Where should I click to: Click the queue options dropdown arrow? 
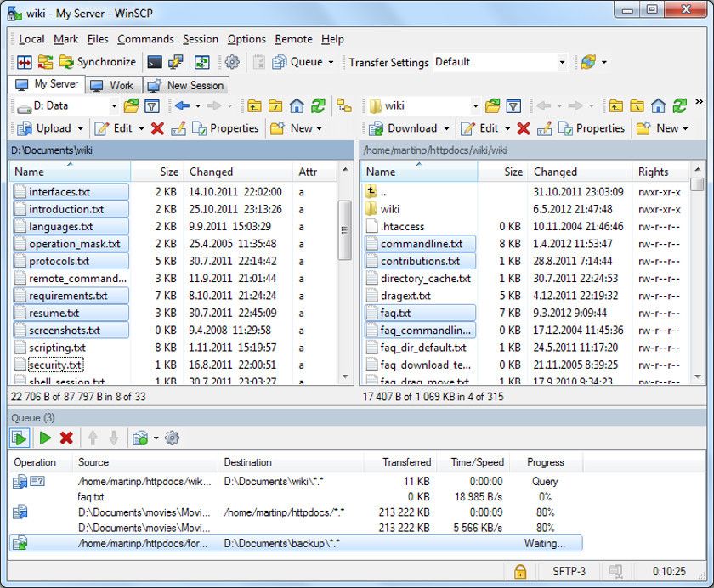[156, 438]
